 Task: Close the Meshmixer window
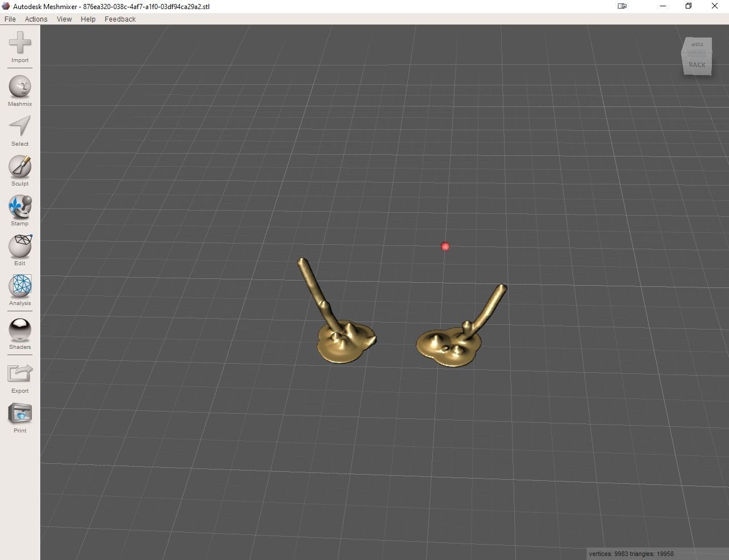pyautogui.click(x=715, y=6)
